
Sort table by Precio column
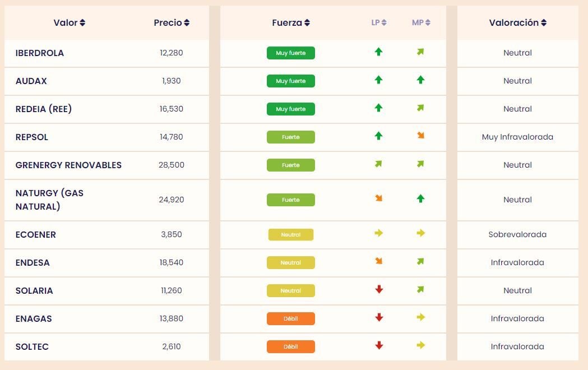(172, 23)
